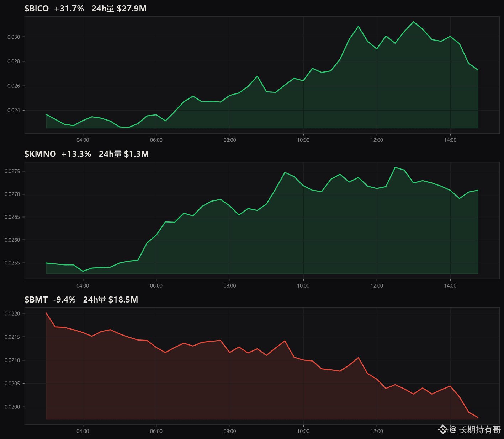Click the 24h volume $1.3M text
Image resolution: width=504 pixels, height=439 pixels.
tap(123, 154)
